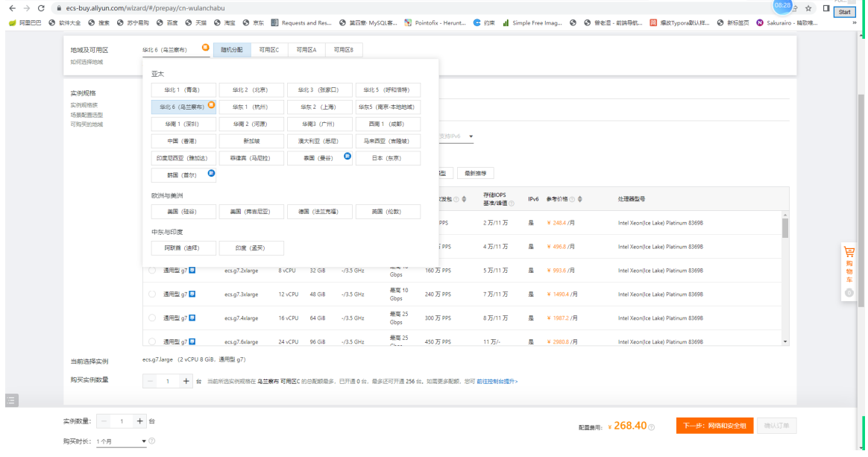Image resolution: width=868 pixels, height=457 pixels.
Task: Select the 可用区B zone tab
Action: click(x=344, y=50)
